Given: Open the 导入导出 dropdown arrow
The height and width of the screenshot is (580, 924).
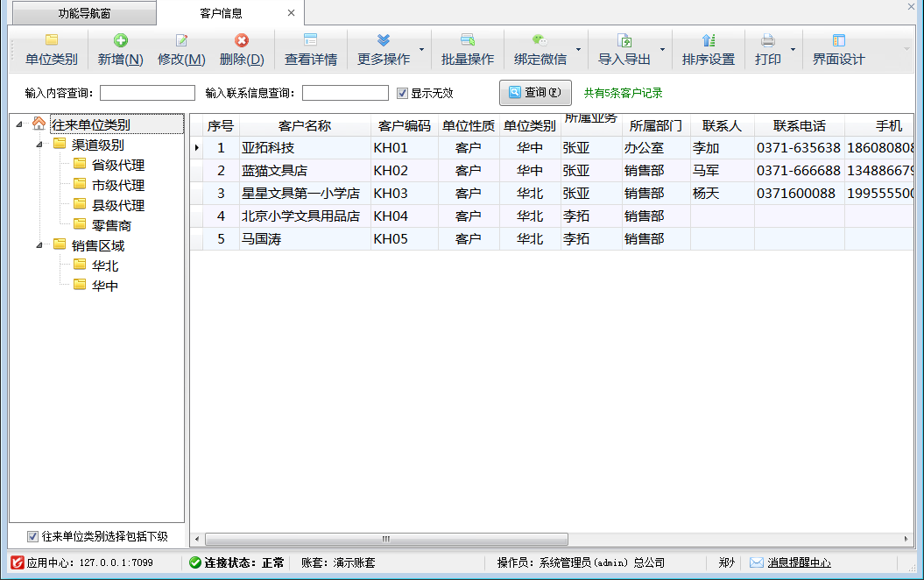Looking at the screenshot, I should coord(663,50).
